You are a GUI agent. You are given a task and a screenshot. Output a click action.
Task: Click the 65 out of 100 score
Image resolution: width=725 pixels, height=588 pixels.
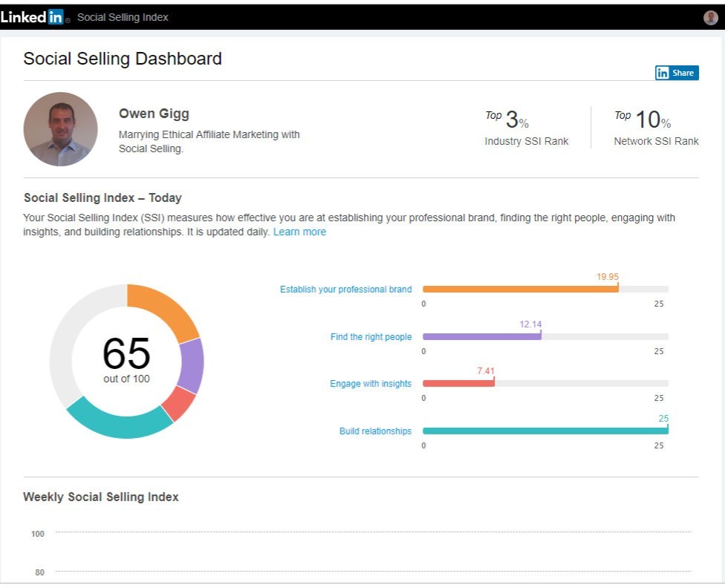(x=126, y=359)
